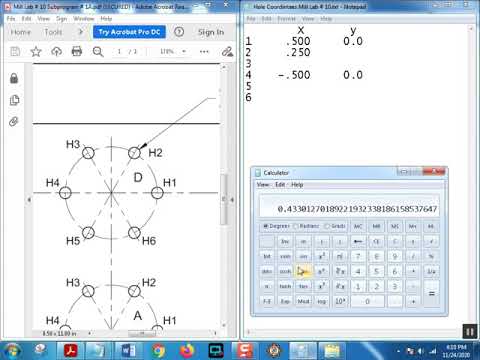Open Microsoft Word from the taskbar

click(128, 351)
